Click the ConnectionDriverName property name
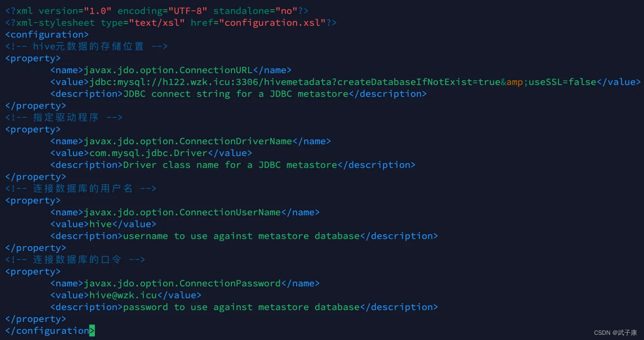Viewport: 644px width, 340px height. coord(188,141)
